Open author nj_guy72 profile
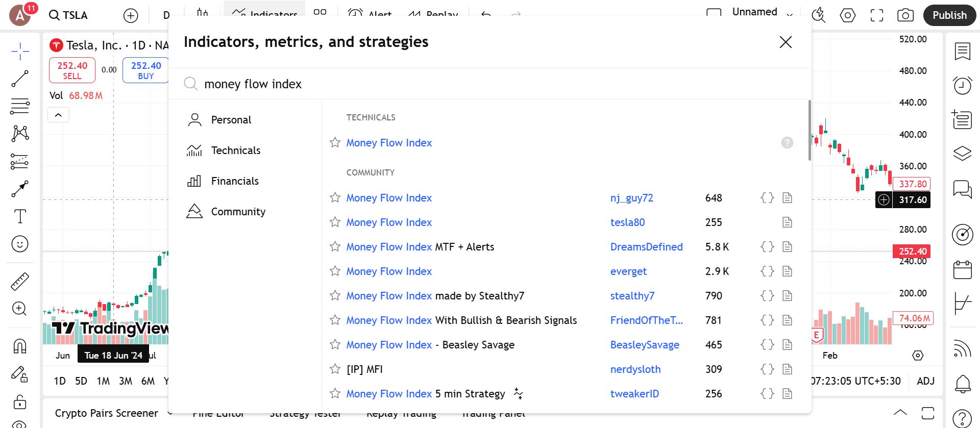Viewport: 980px width, 428px height. [632, 198]
